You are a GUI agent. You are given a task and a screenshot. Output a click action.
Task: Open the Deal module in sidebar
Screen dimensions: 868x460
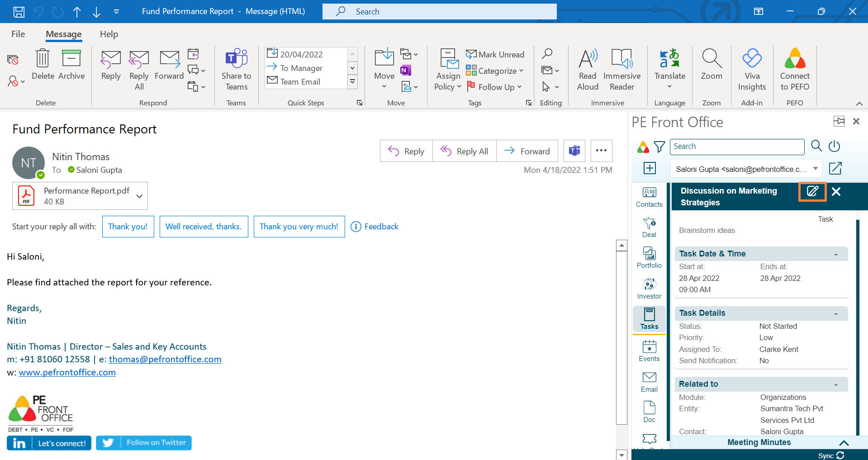[649, 227]
